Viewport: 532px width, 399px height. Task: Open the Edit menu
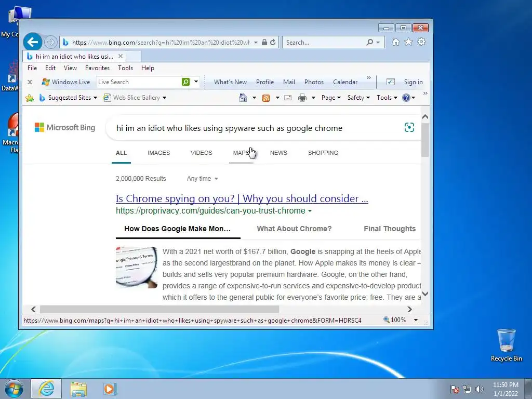[x=50, y=68]
